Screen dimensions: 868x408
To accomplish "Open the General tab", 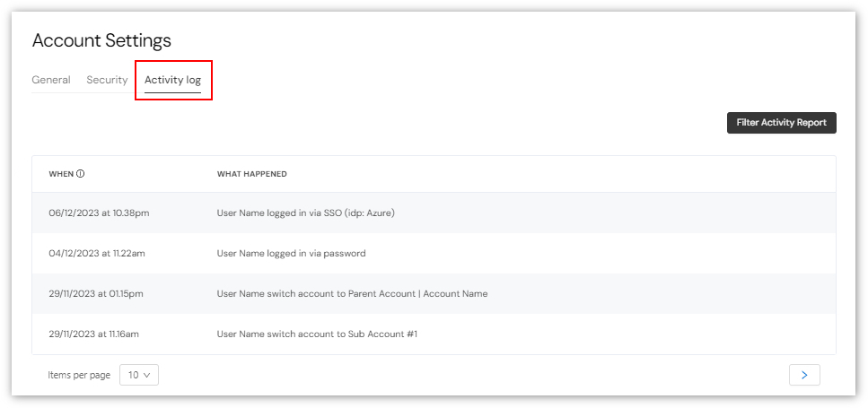I will pos(51,80).
